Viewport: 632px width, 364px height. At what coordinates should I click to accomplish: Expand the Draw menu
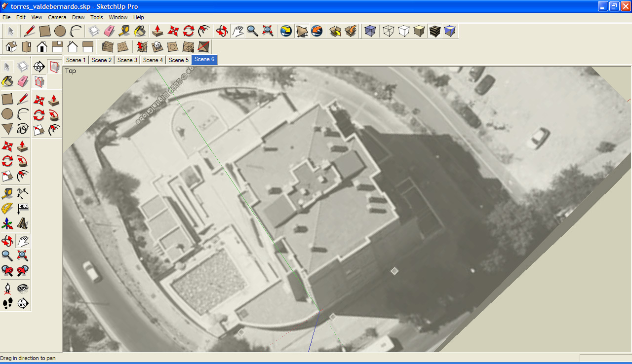click(x=78, y=17)
